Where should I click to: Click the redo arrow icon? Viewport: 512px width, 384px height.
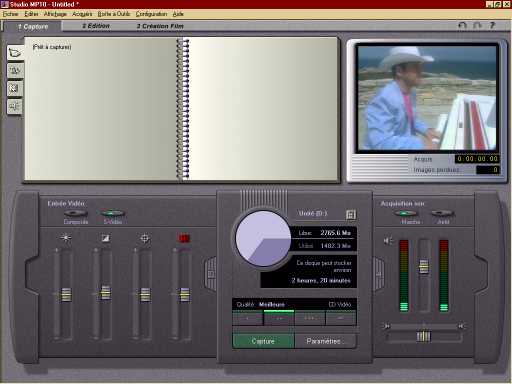pos(477,25)
